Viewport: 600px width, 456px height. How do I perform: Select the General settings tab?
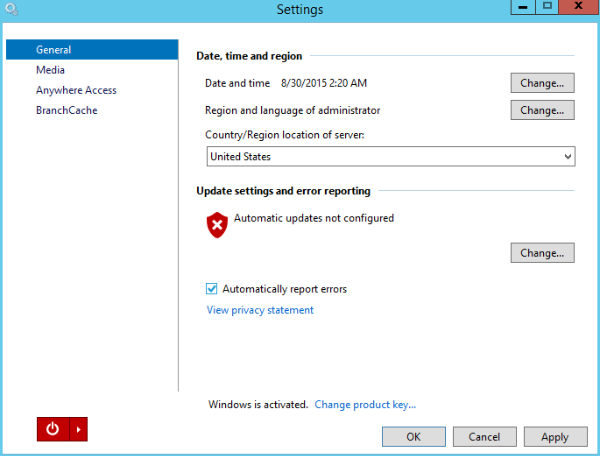(92, 49)
